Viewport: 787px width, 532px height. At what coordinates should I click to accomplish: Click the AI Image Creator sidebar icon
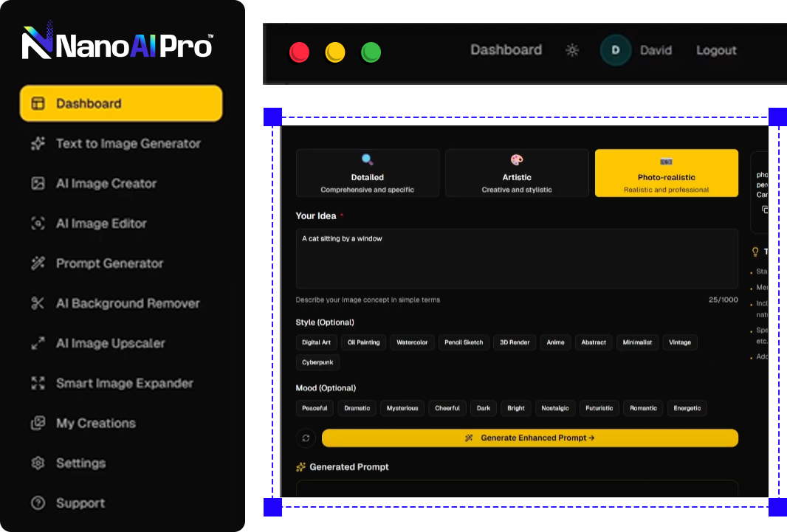[38, 184]
